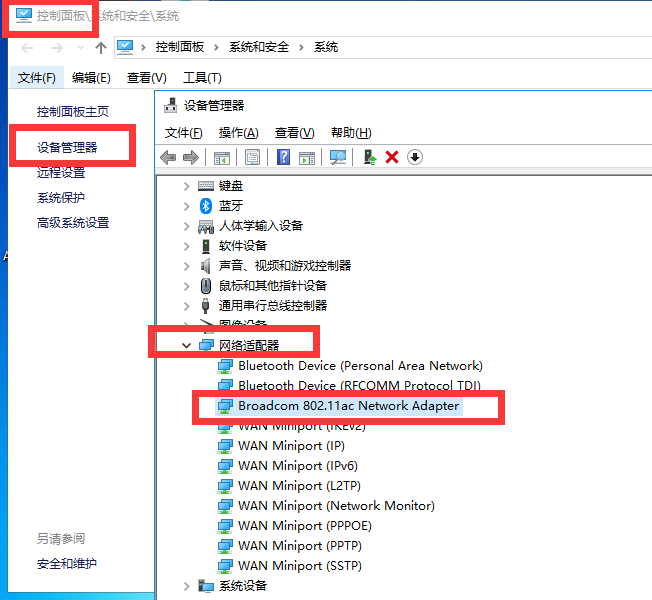Click the 设备管理器 sidebar link
This screenshot has height=600, width=652.
click(67, 147)
